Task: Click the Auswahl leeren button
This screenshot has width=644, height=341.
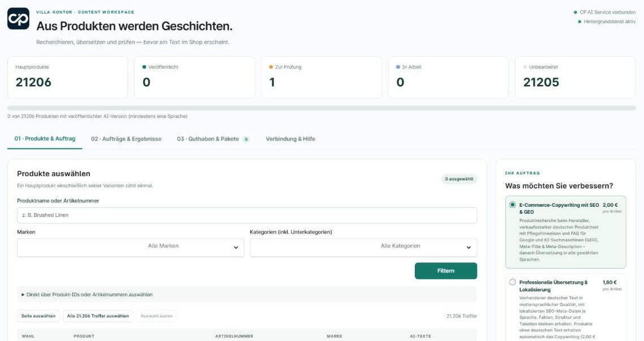Action: (x=157, y=316)
